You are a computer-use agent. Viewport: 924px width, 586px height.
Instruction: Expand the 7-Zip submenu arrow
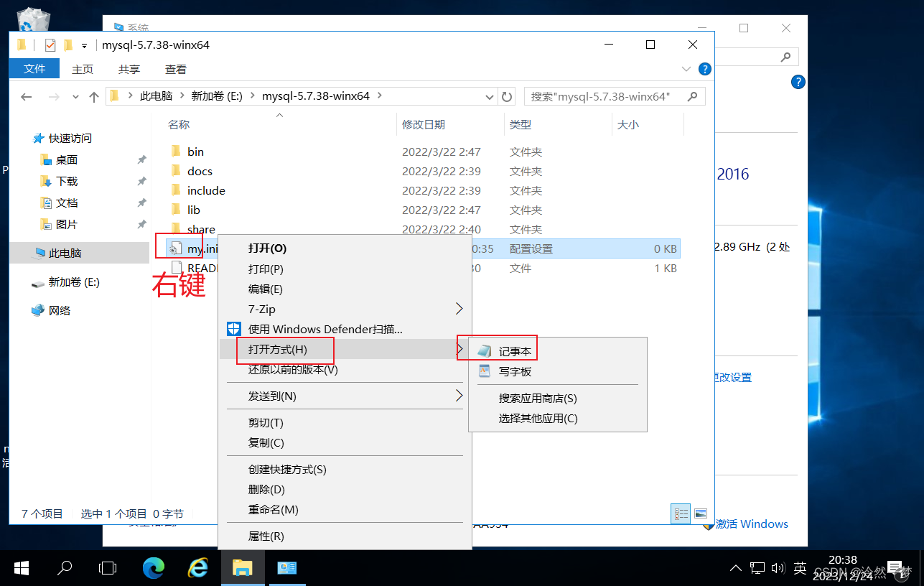[x=459, y=309]
